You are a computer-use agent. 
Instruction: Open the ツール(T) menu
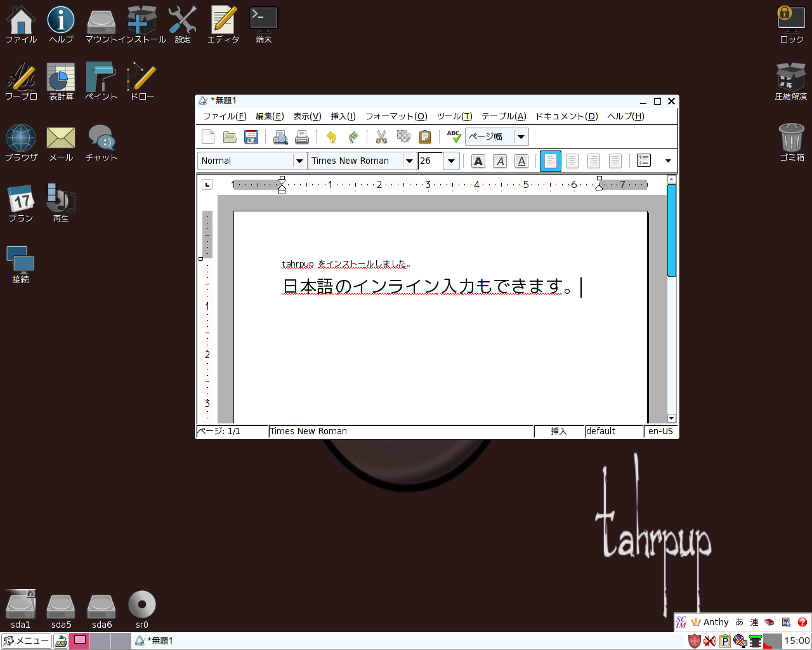point(454,116)
